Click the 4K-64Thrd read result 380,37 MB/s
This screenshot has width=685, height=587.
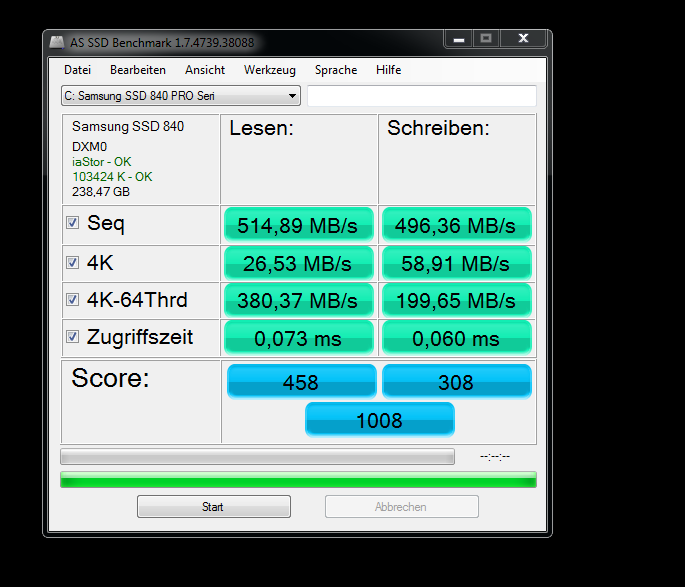coord(299,300)
